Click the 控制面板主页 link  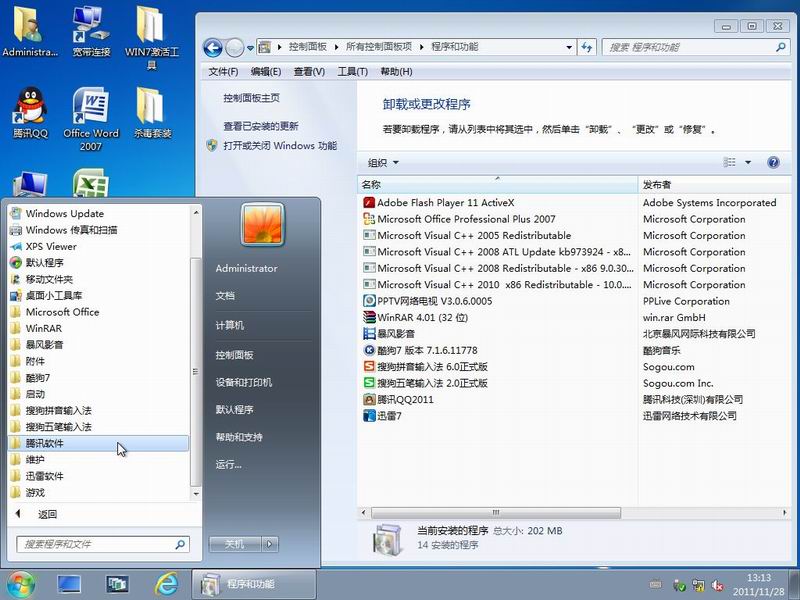point(252,98)
